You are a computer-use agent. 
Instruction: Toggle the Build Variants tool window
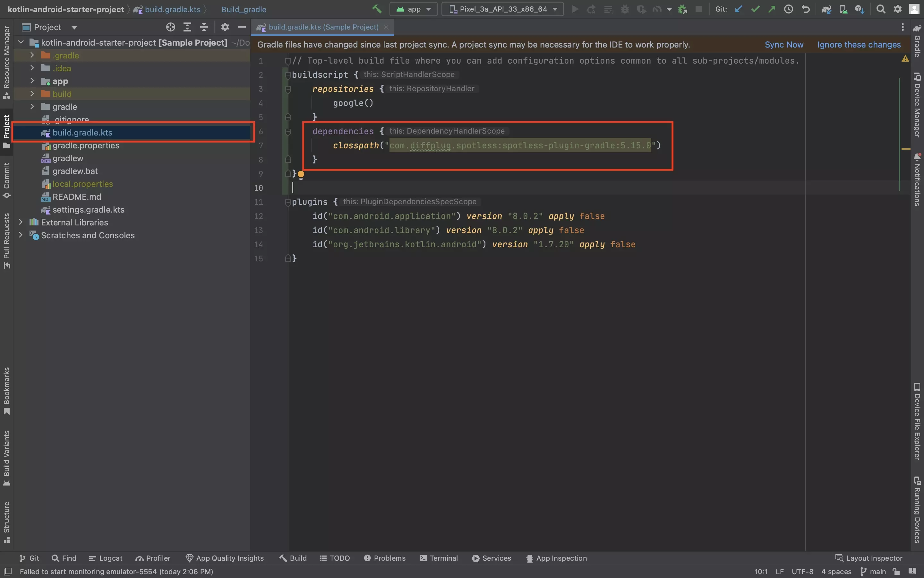click(6, 458)
